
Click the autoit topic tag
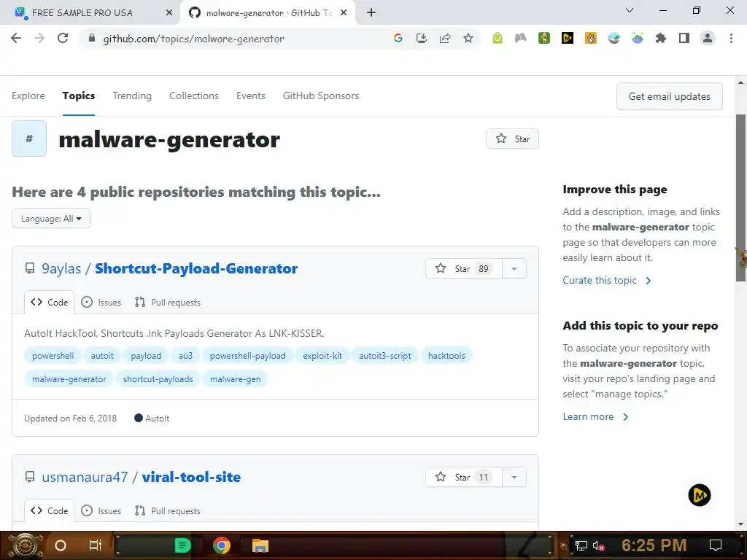(x=102, y=356)
